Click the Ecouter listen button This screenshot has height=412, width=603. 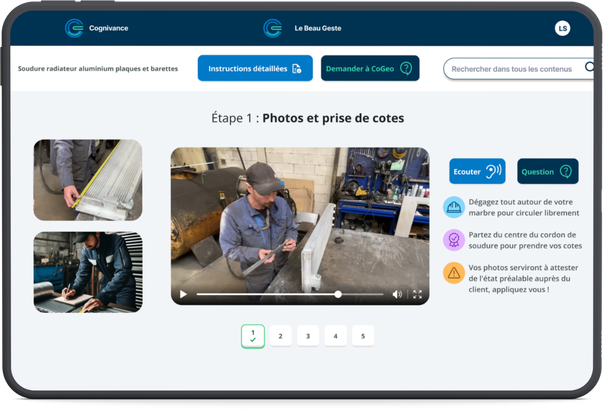point(477,171)
